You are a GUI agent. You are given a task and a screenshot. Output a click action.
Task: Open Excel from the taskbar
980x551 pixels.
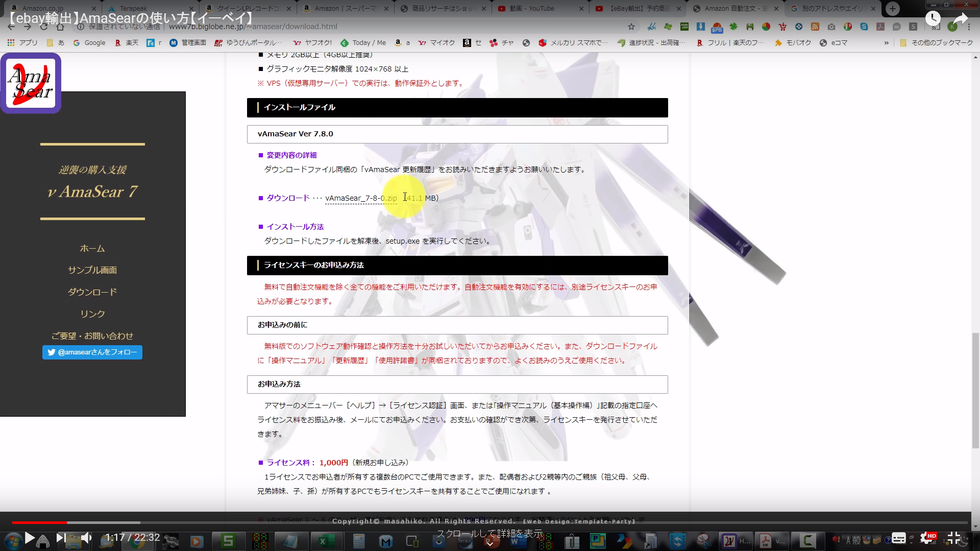[326, 541]
